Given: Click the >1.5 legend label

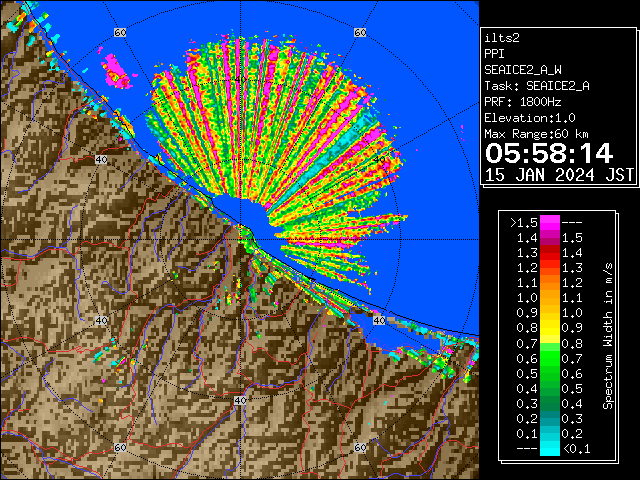Looking at the screenshot, I should point(524,223).
